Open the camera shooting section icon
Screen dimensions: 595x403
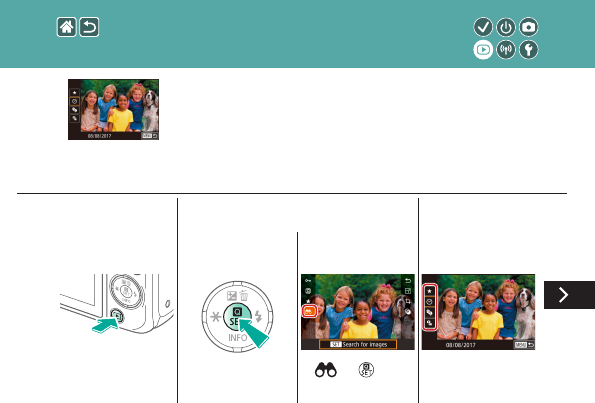pos(529,27)
